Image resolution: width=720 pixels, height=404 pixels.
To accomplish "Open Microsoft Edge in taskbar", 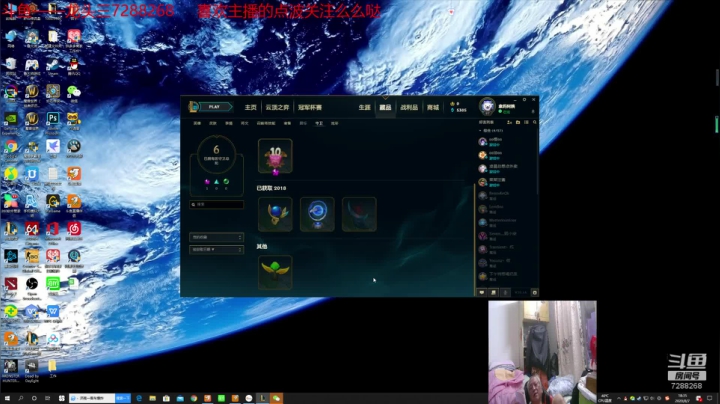I will coord(139,398).
